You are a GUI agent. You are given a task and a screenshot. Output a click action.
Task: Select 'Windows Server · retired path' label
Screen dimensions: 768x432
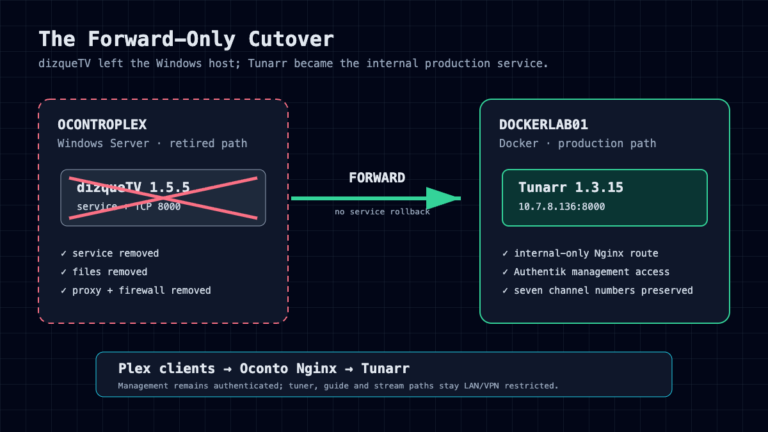pyautogui.click(x=152, y=144)
